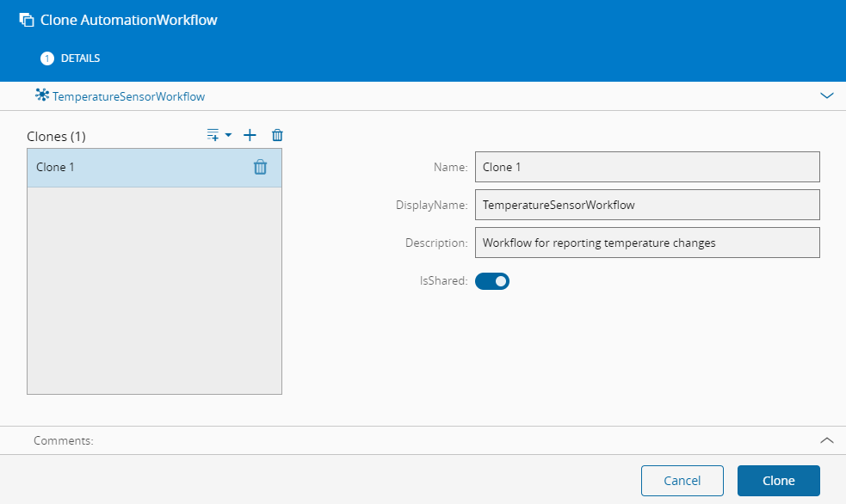
Task: Add a new clone with plus icon
Action: point(250,135)
